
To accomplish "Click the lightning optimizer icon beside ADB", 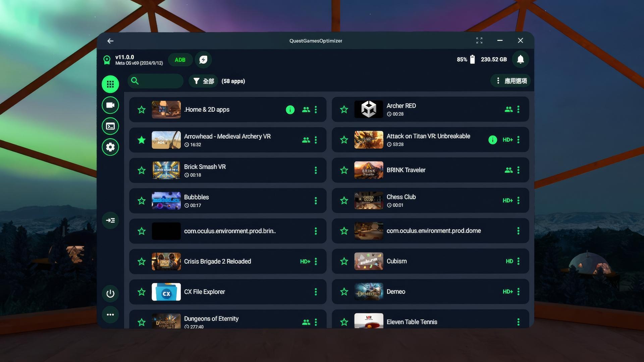I will pyautogui.click(x=203, y=60).
